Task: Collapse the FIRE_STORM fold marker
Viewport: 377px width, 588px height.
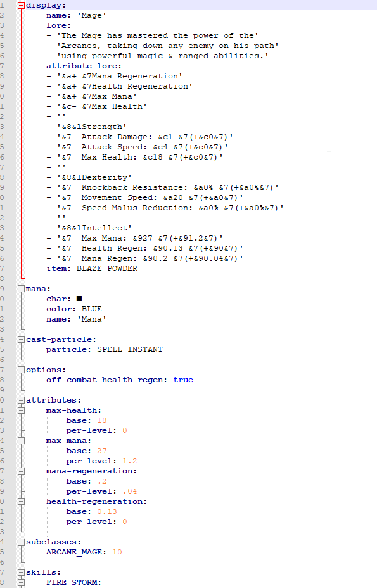Action: (22, 582)
